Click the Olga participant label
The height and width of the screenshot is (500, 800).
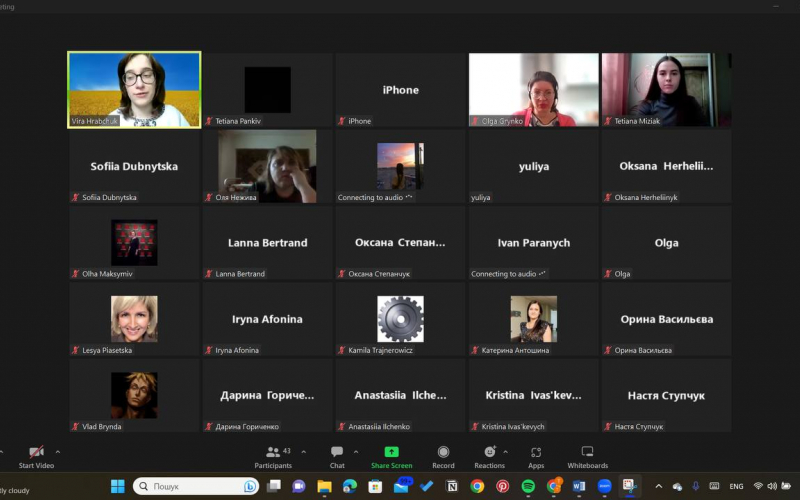coord(622,274)
